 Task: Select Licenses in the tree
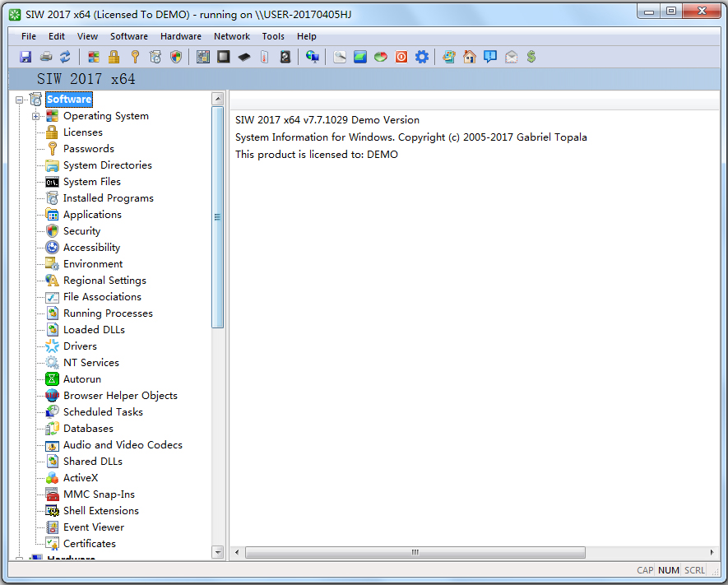[x=82, y=132]
